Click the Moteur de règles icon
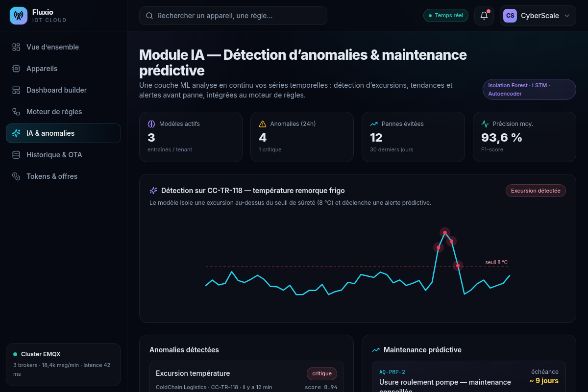 16,112
